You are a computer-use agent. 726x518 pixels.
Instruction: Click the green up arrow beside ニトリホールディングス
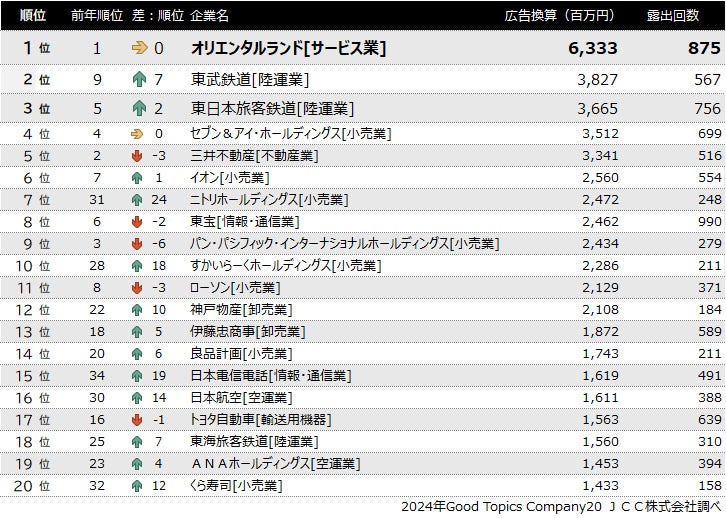click(138, 199)
